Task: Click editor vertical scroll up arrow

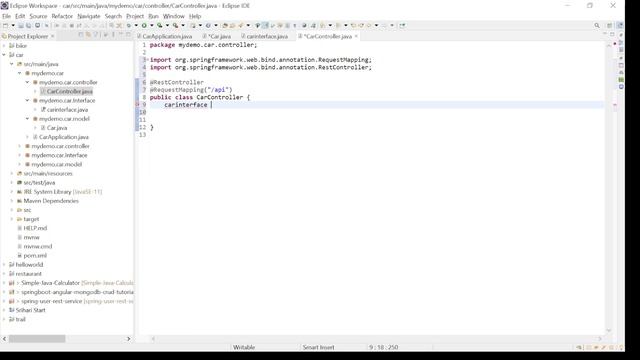Action: (x=609, y=46)
